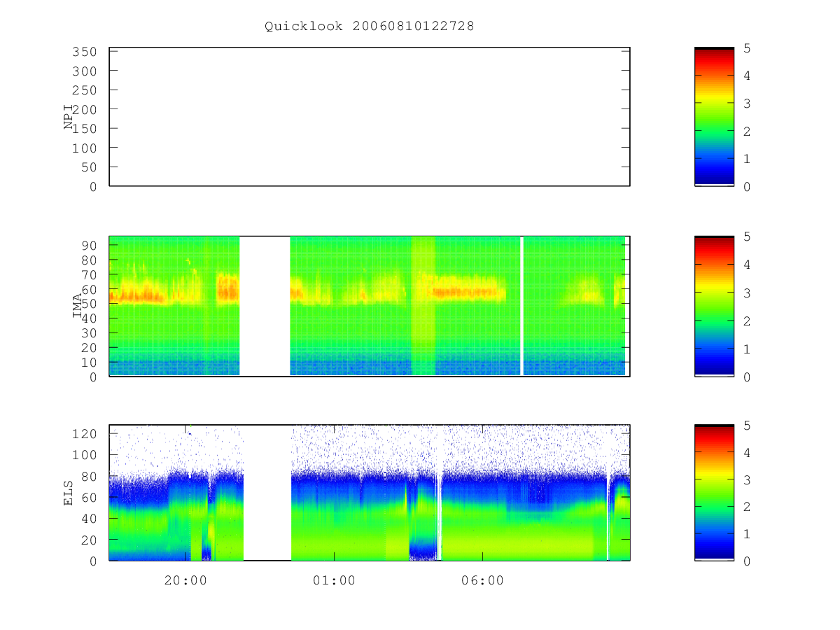
Task: Select the 200 tick on NPI axis
Action: tap(84, 110)
